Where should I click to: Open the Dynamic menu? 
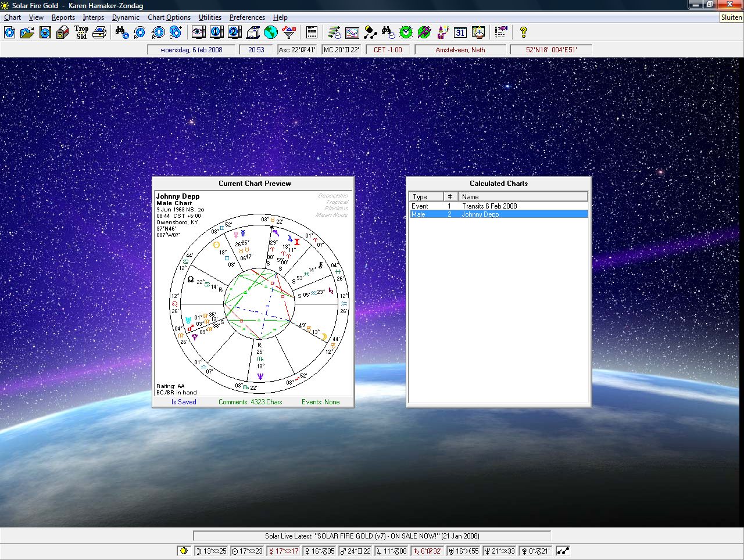126,17
